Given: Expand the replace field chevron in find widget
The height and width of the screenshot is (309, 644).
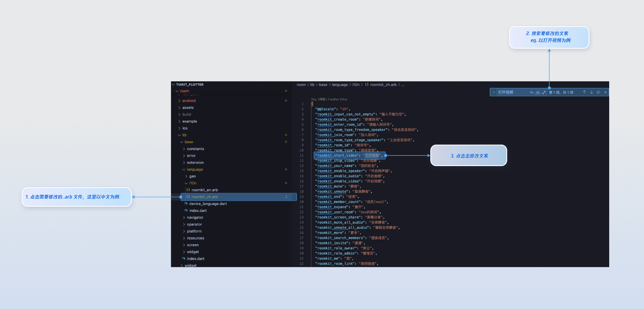Looking at the screenshot, I should click(x=493, y=92).
